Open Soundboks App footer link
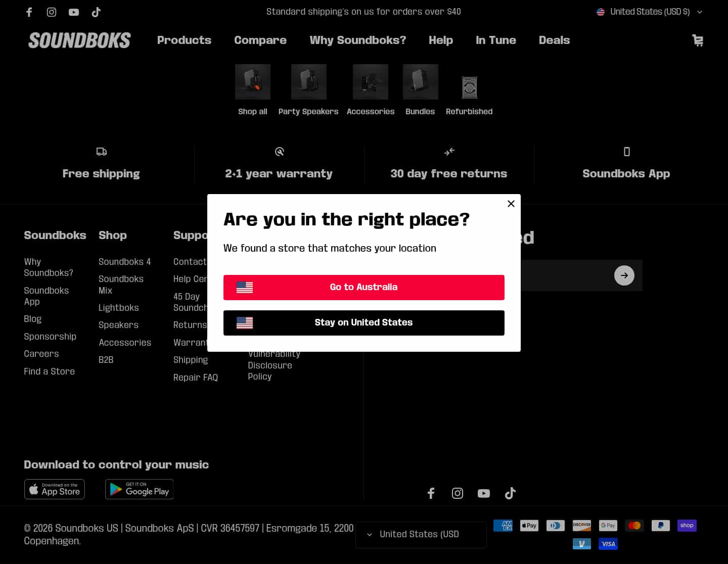728x564 pixels. point(47,296)
